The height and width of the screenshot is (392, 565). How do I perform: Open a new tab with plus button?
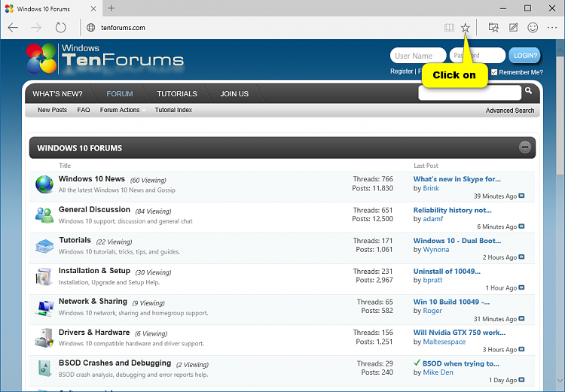(x=111, y=8)
